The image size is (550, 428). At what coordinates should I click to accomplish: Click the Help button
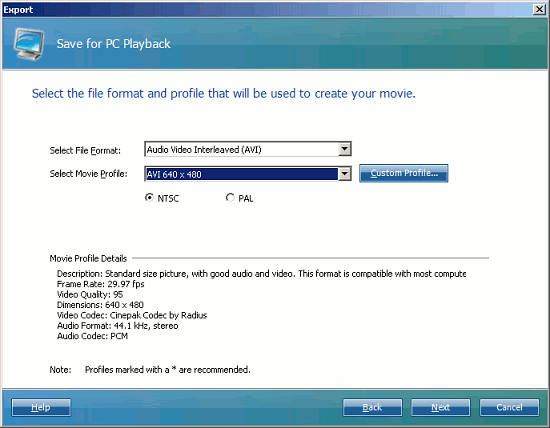coord(41,407)
